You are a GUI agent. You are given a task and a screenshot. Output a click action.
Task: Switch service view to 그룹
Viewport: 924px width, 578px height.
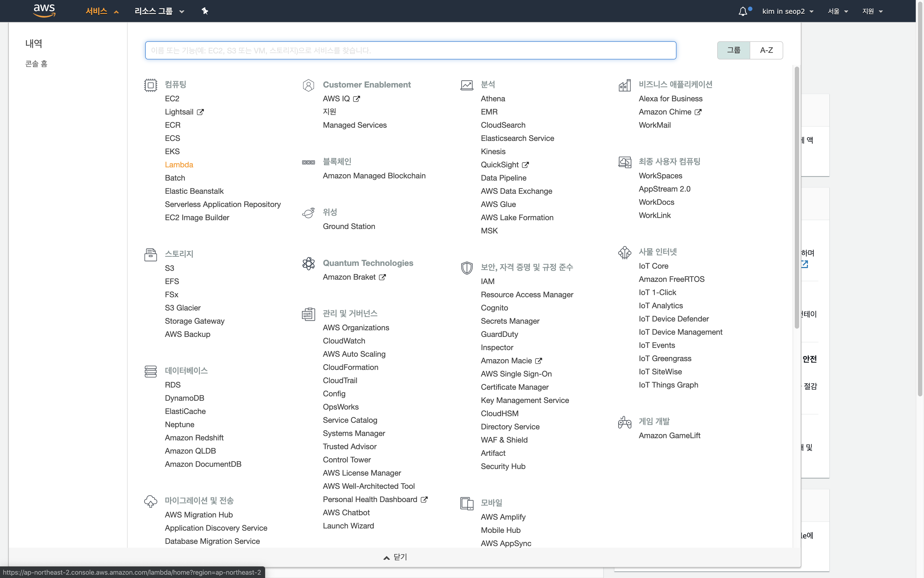[x=733, y=50]
